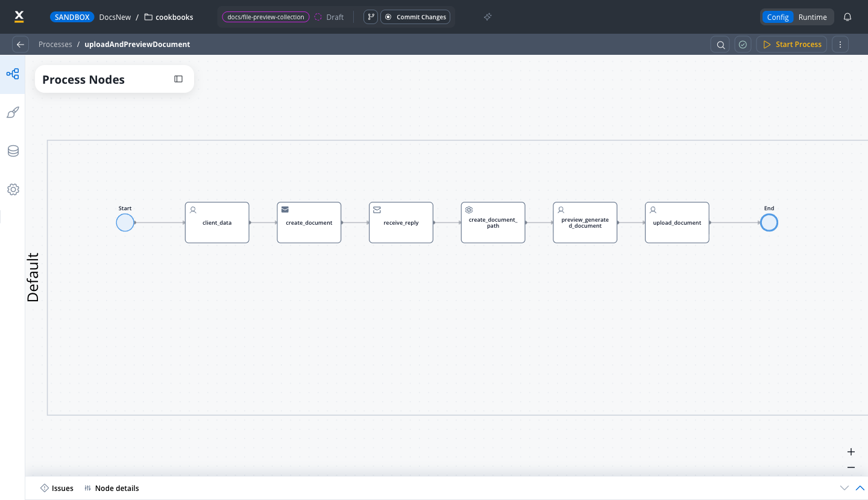Viewport: 868px width, 500px height.
Task: Zoom out with the minus icon
Action: (851, 467)
